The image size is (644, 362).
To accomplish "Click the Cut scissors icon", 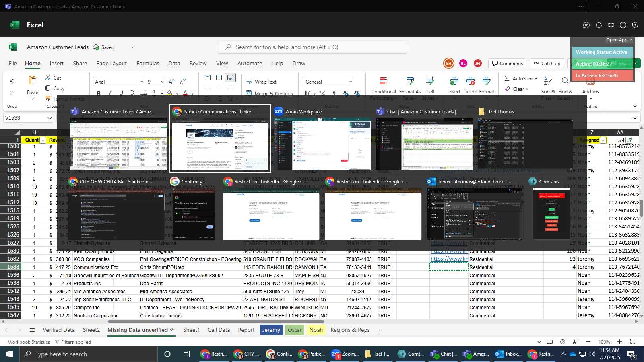I will click(x=48, y=78).
